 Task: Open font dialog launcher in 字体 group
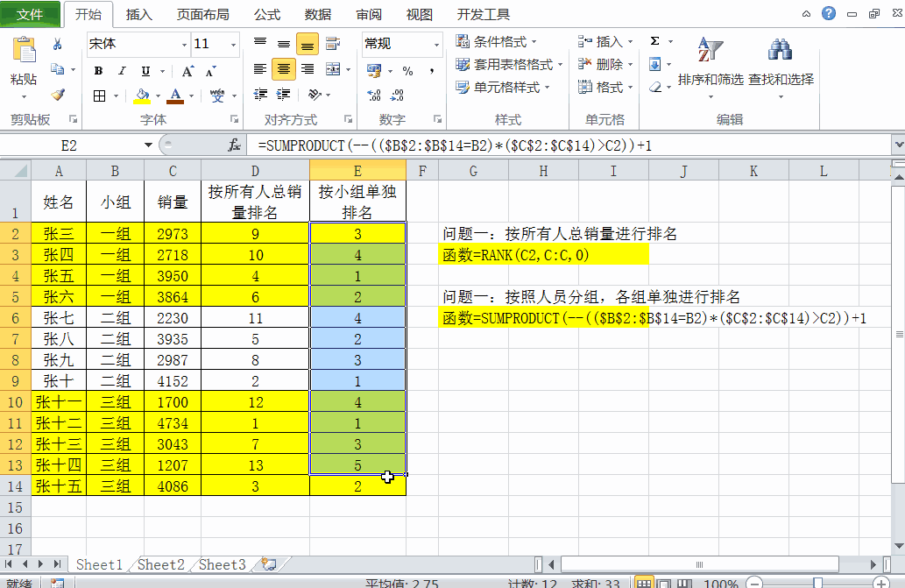pyautogui.click(x=234, y=119)
